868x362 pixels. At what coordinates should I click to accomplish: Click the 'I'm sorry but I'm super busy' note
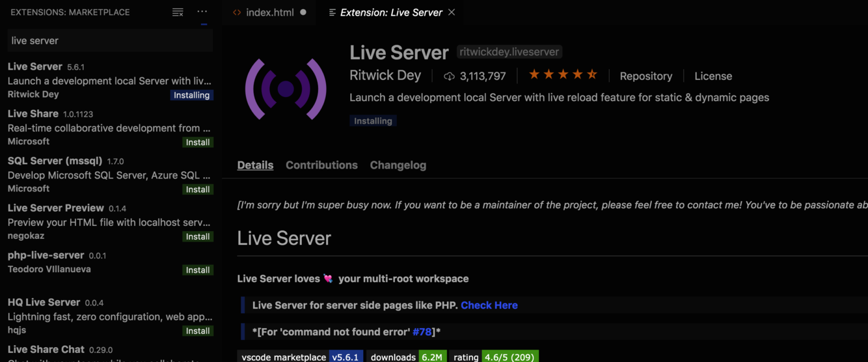(x=552, y=205)
